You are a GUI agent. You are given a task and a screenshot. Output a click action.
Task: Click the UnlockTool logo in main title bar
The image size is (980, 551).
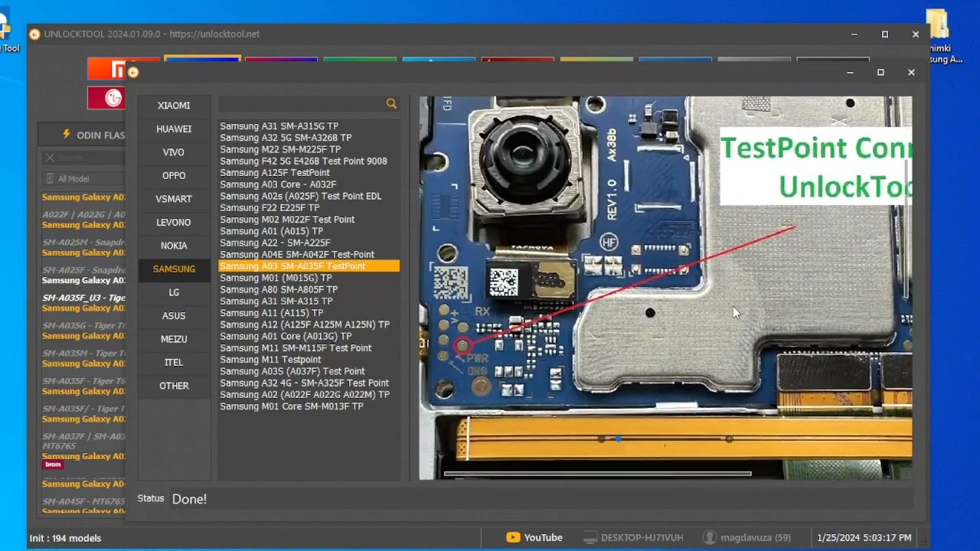pyautogui.click(x=34, y=34)
